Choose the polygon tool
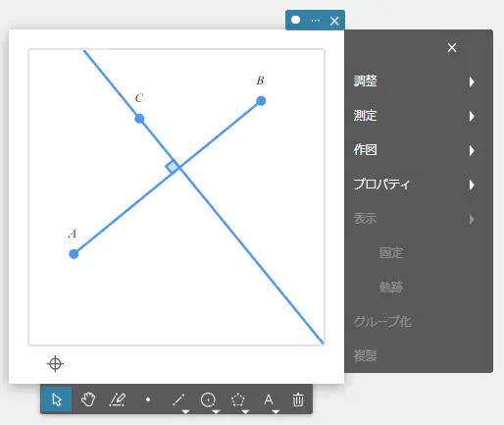This screenshot has width=504, height=425. point(238,399)
